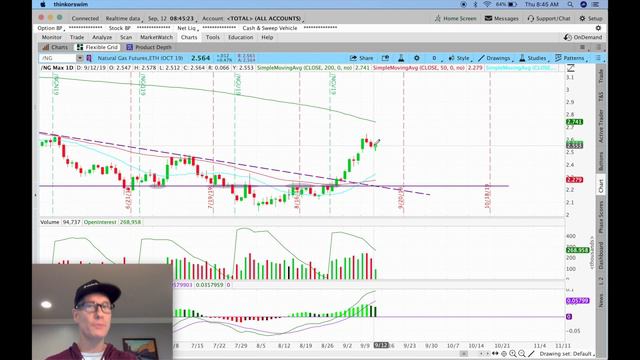Click the chart scale toggle icon at top right

[x=571, y=68]
